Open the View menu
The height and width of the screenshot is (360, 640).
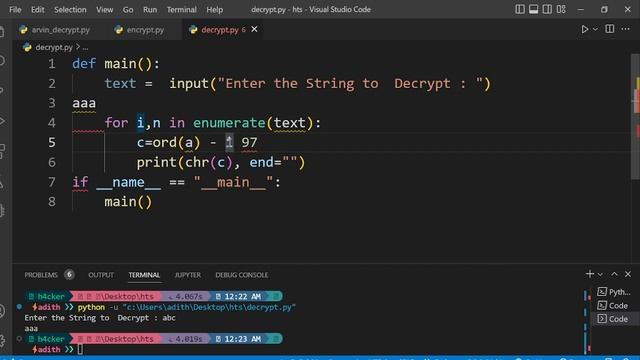point(104,9)
